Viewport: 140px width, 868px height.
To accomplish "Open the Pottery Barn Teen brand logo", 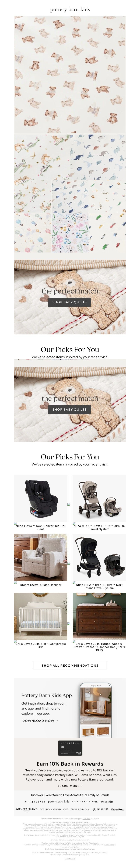I will click(x=85, y=802).
